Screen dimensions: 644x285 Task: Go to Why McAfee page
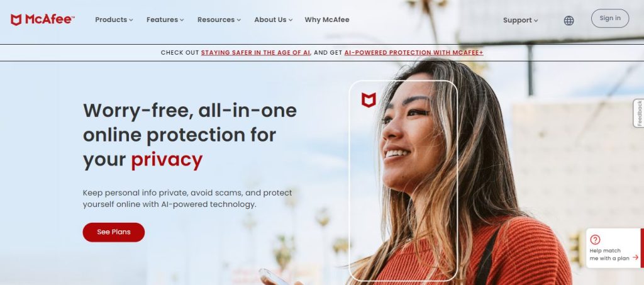tap(327, 20)
